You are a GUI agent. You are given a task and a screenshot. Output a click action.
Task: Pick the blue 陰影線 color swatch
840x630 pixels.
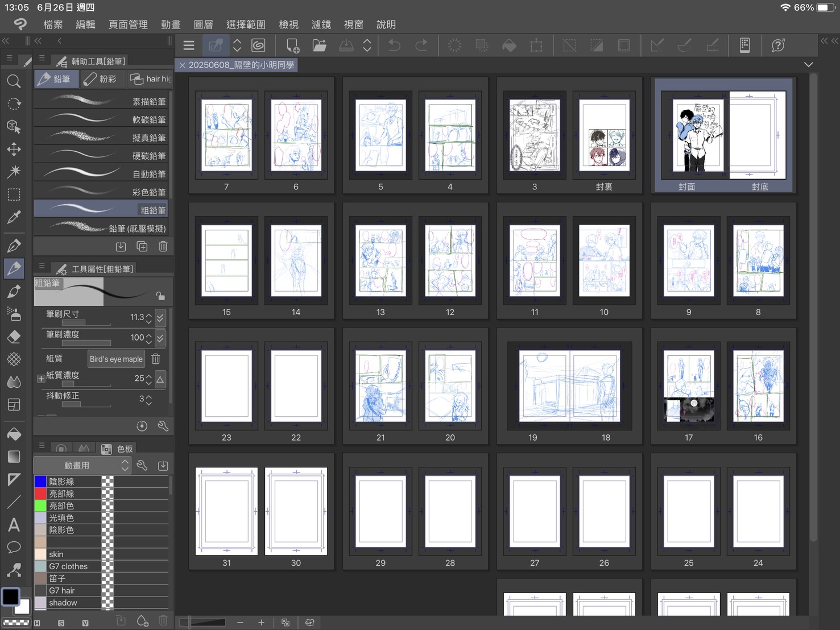(x=40, y=482)
